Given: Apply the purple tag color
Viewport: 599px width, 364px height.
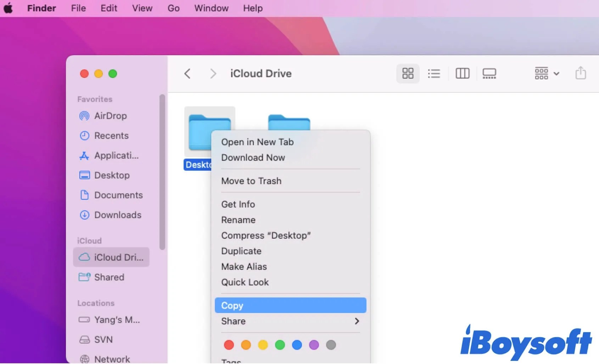Looking at the screenshot, I should point(314,345).
